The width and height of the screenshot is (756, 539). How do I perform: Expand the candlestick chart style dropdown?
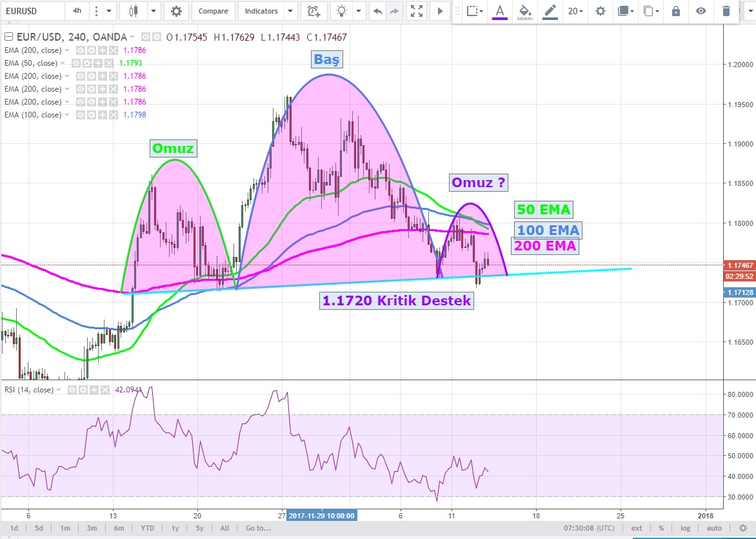[154, 11]
